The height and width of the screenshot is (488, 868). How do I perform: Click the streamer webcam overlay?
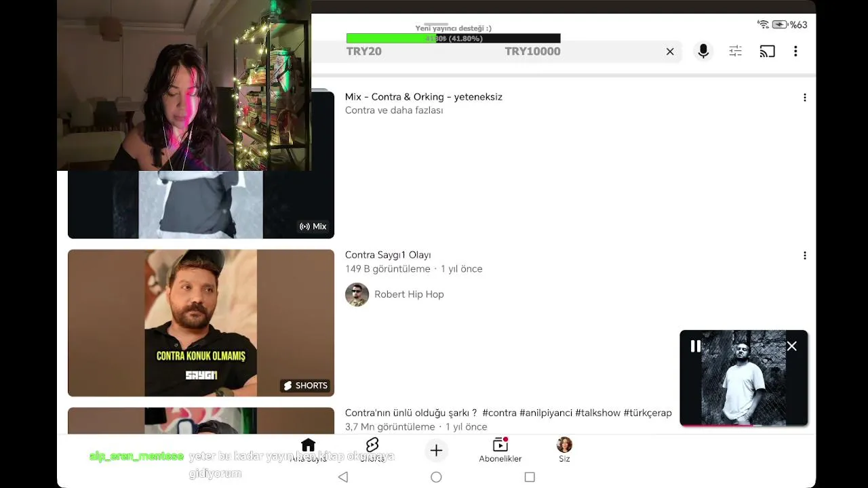click(184, 85)
